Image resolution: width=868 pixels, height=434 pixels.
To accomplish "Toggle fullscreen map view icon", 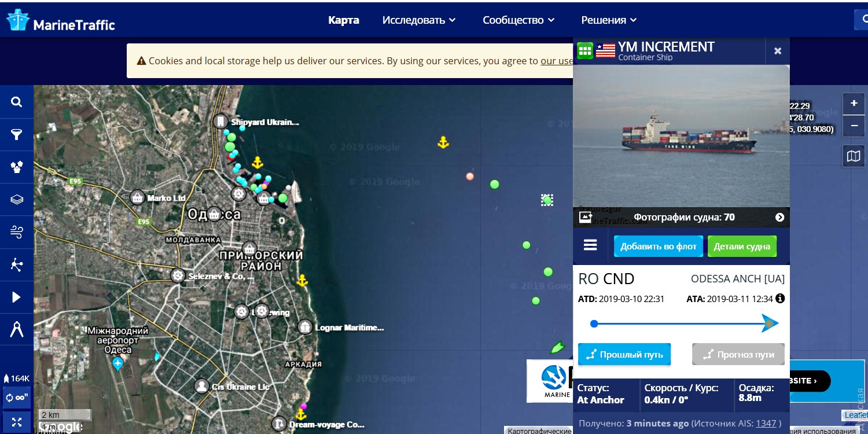I will pos(16,422).
